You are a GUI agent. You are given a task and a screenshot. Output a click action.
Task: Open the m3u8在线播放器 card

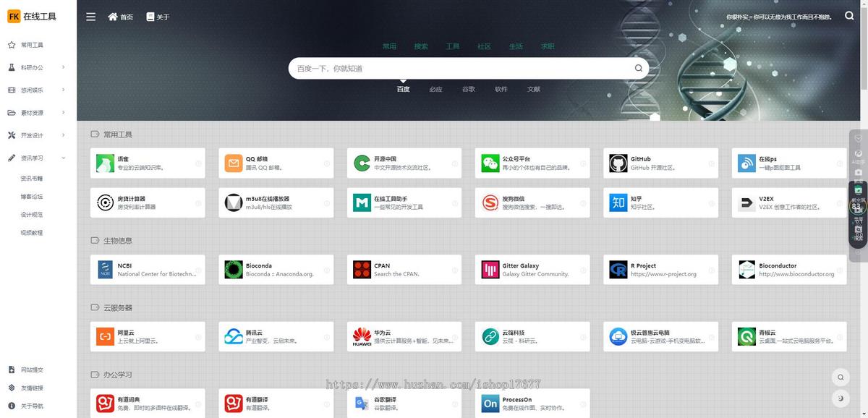point(276,202)
